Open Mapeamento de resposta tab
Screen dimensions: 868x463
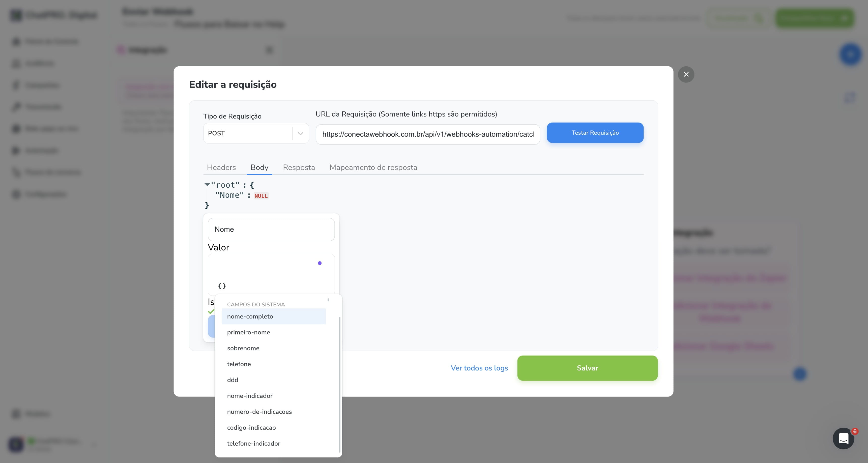(x=373, y=167)
